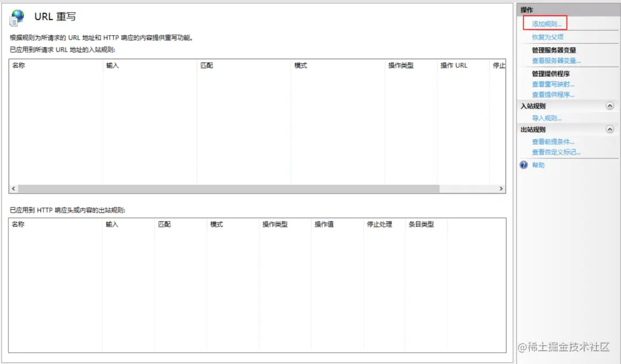
Task: Open 查看服务器变量... link
Action: pyautogui.click(x=556, y=60)
